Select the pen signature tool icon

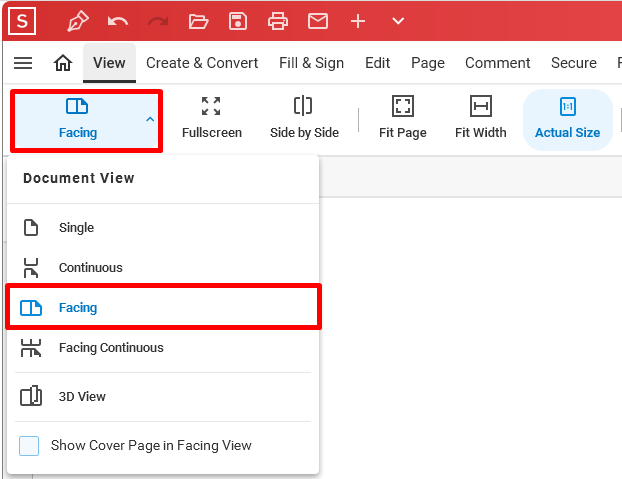(x=78, y=21)
